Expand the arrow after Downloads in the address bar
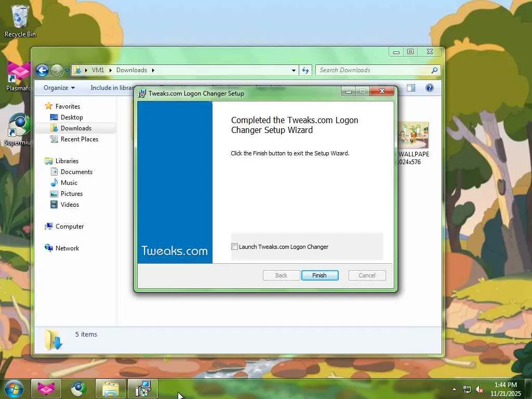 [x=153, y=70]
